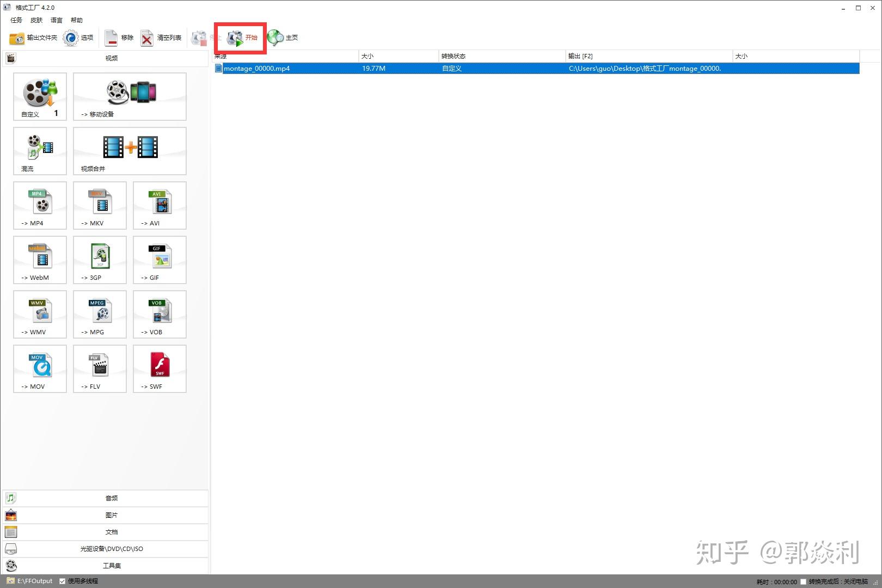
Task: Select the MKV conversion tile
Action: click(x=100, y=205)
